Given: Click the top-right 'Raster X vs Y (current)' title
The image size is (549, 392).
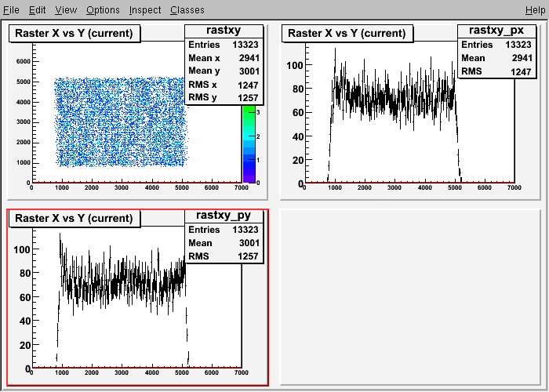Looking at the screenshot, I should click(347, 33).
